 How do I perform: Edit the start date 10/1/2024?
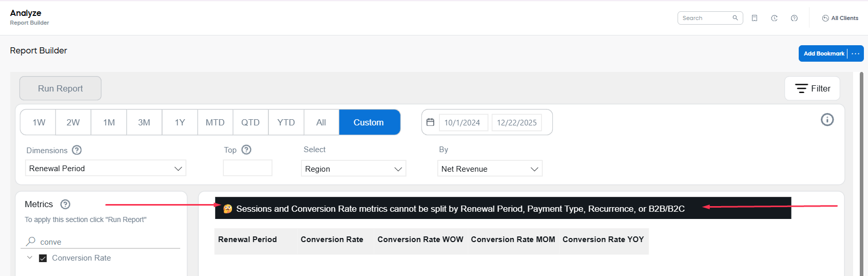click(x=463, y=122)
